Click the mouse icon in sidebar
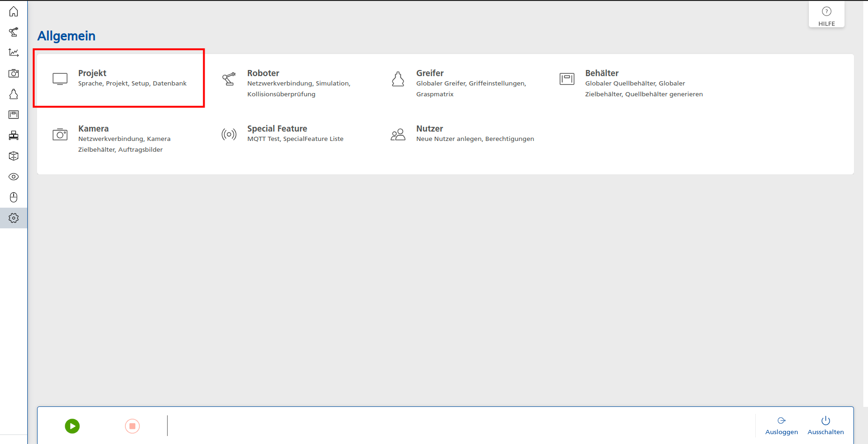 coord(14,197)
